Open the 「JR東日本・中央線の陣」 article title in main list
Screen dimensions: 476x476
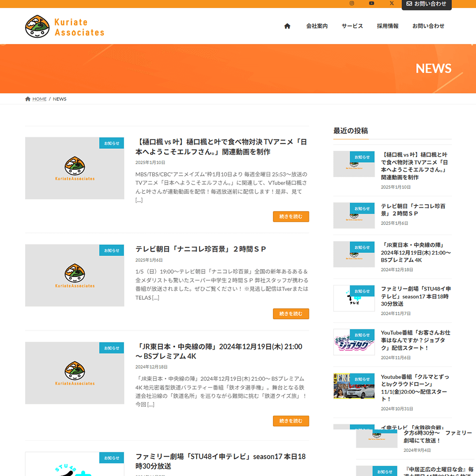click(219, 351)
